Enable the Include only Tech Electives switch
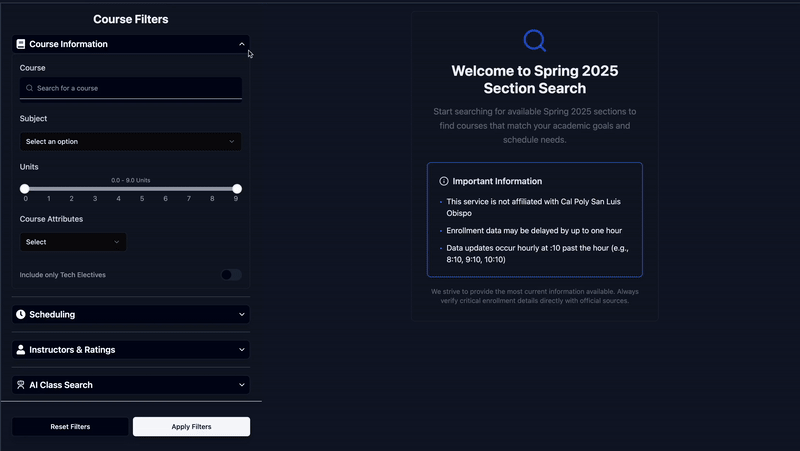This screenshot has width=800, height=451. click(x=231, y=275)
